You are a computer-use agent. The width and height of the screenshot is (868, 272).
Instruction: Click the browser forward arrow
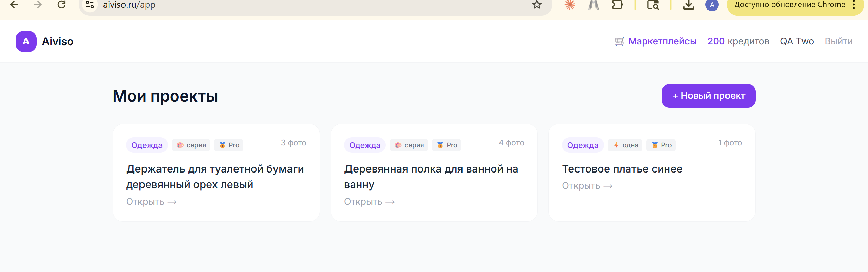tap(38, 5)
